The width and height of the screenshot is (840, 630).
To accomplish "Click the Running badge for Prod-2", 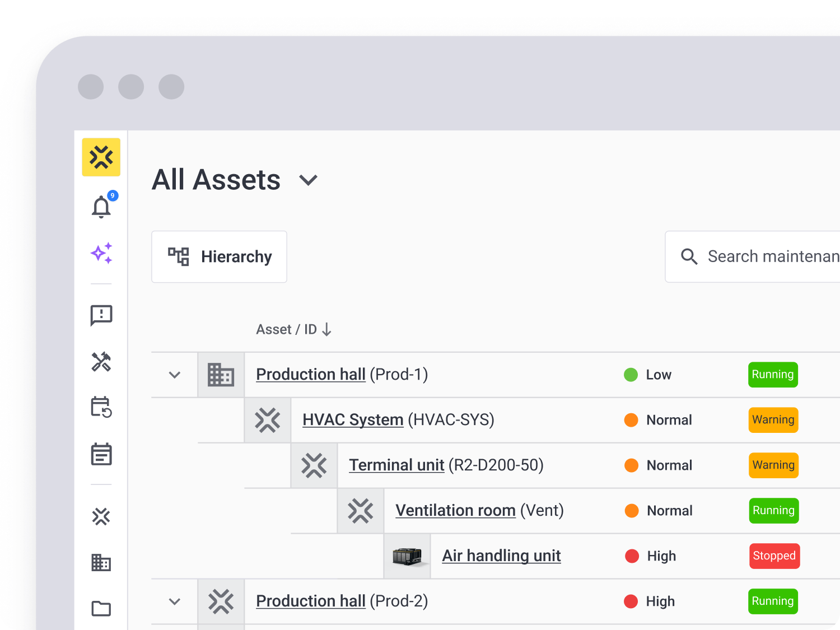I will 773,601.
